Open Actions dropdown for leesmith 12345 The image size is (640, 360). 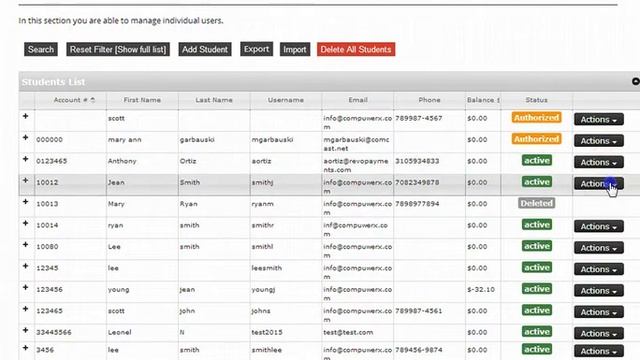pyautogui.click(x=599, y=269)
